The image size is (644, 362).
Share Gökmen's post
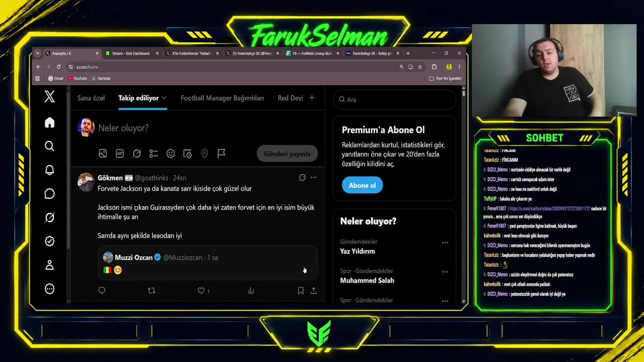pyautogui.click(x=313, y=291)
